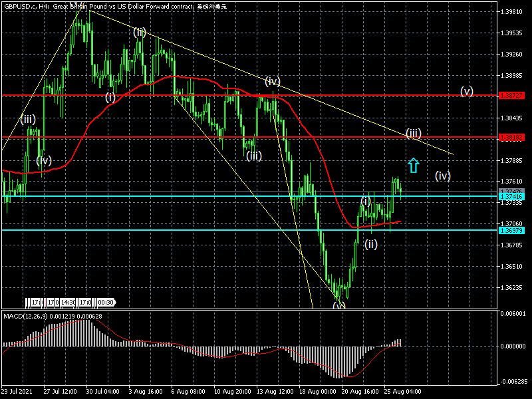Click wave (ii) label near 3 Aug peak
532x399 pixels.
[x=140, y=32]
